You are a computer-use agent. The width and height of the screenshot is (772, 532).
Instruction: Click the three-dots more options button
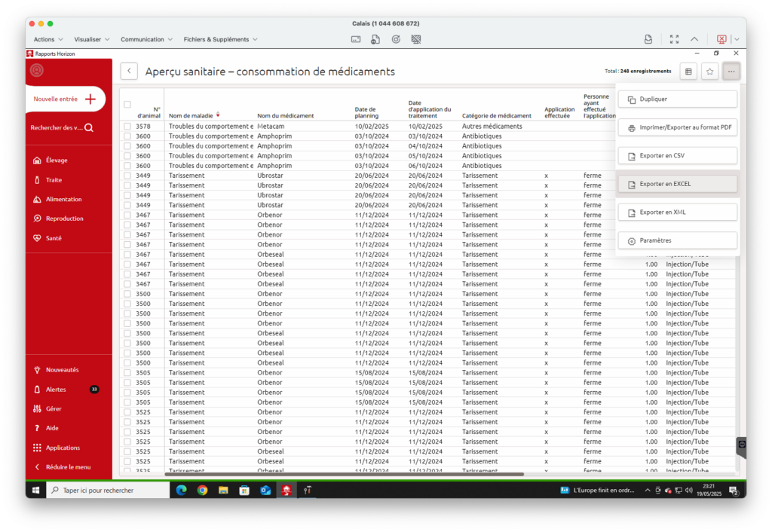pyautogui.click(x=731, y=72)
